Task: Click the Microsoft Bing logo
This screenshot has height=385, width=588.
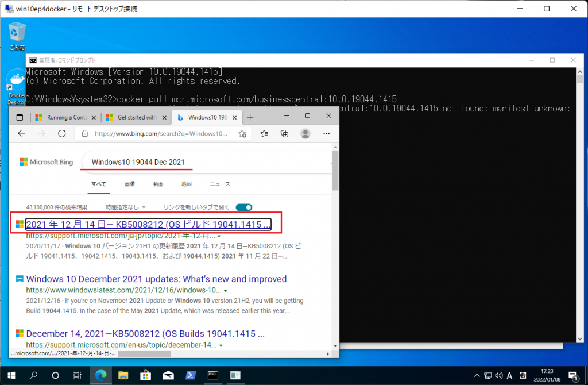Action: pos(46,162)
